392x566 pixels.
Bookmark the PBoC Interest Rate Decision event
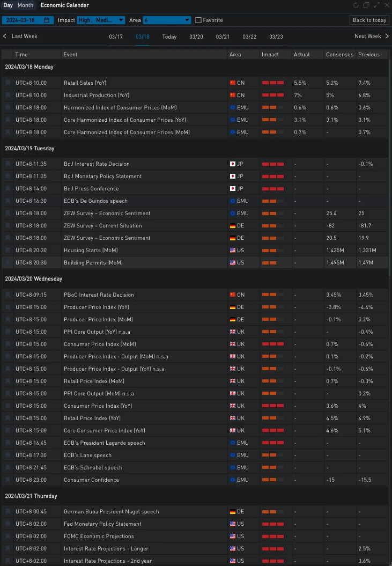pyautogui.click(x=8, y=295)
